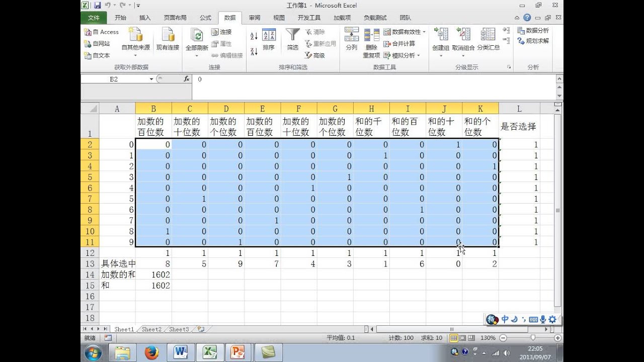Click the From Web (自网站) icon
This screenshot has width=644, height=362.
click(x=88, y=44)
